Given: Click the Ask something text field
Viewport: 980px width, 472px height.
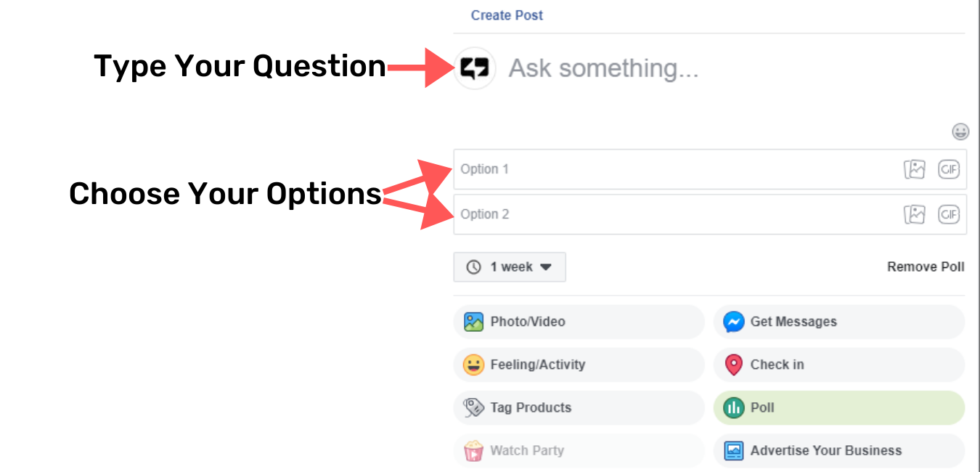Looking at the screenshot, I should click(x=653, y=68).
